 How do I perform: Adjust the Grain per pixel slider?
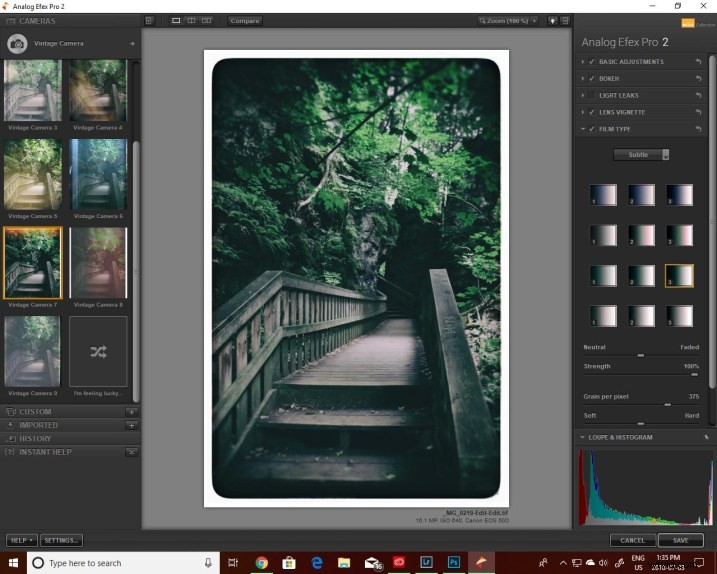tap(668, 405)
